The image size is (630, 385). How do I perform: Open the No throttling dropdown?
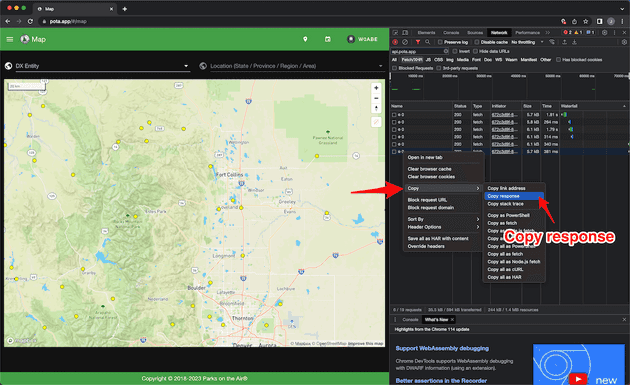click(x=527, y=42)
